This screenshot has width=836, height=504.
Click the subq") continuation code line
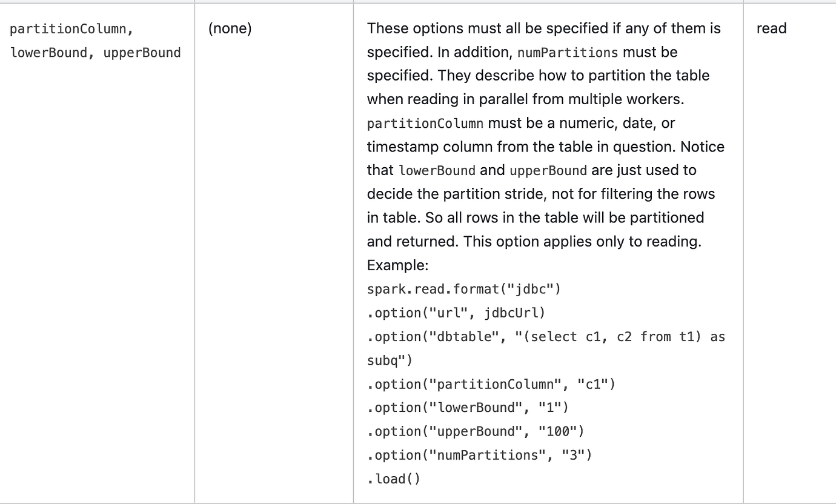[390, 360]
